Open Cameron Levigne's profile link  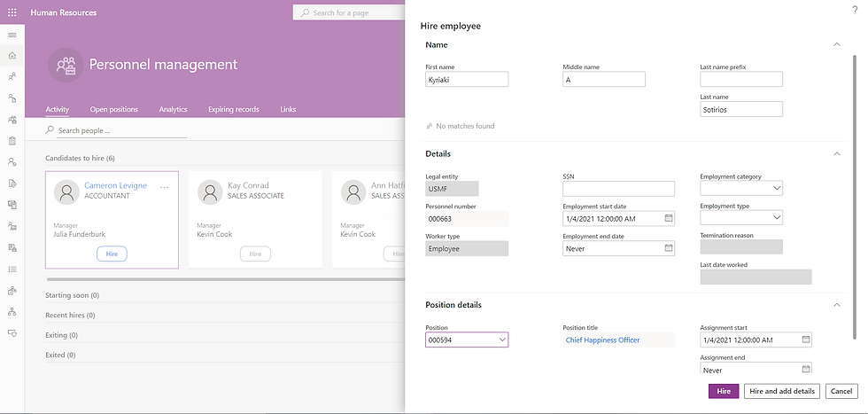tap(116, 185)
